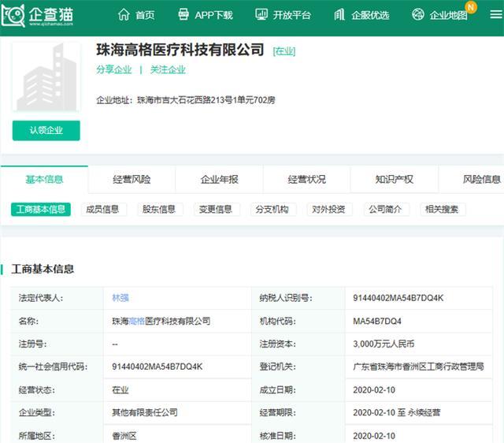The height and width of the screenshot is (443, 504).
Task: Click the 注册号 value --
Action: [x=115, y=344]
